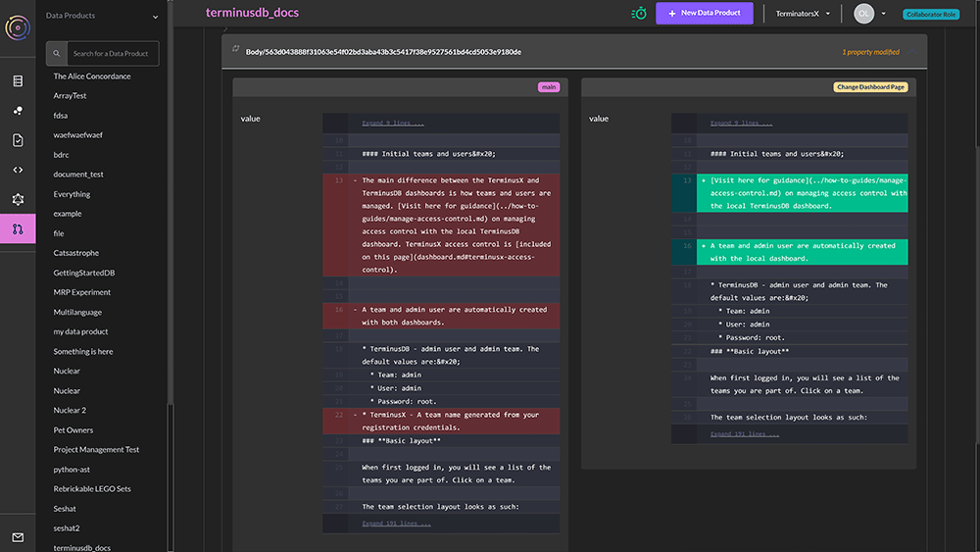Screen dimensions: 980x552
Task: Open Something is here data product
Action: (x=83, y=352)
